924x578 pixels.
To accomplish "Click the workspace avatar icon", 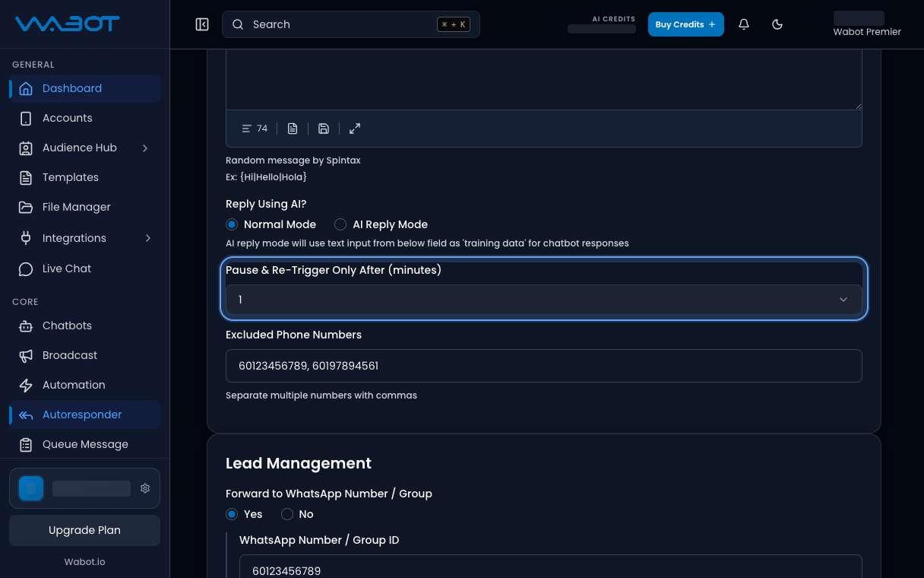I will click(x=31, y=488).
